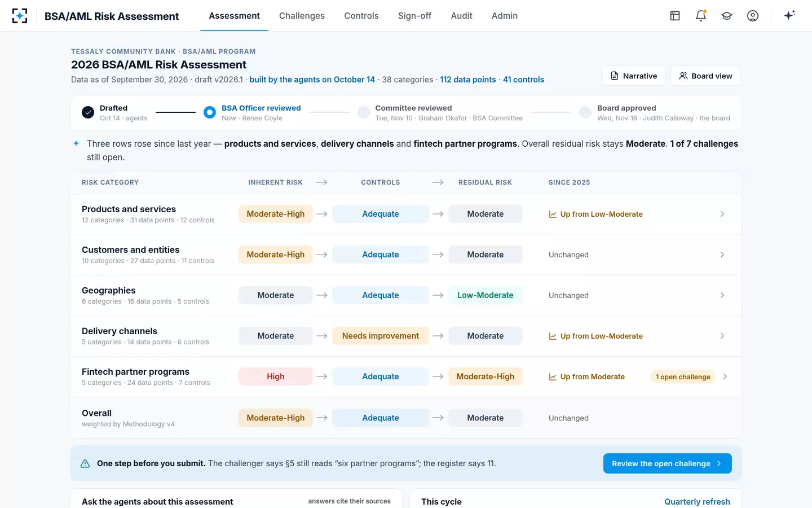Click the Narrative button
This screenshot has width=812, height=508.
click(x=634, y=76)
